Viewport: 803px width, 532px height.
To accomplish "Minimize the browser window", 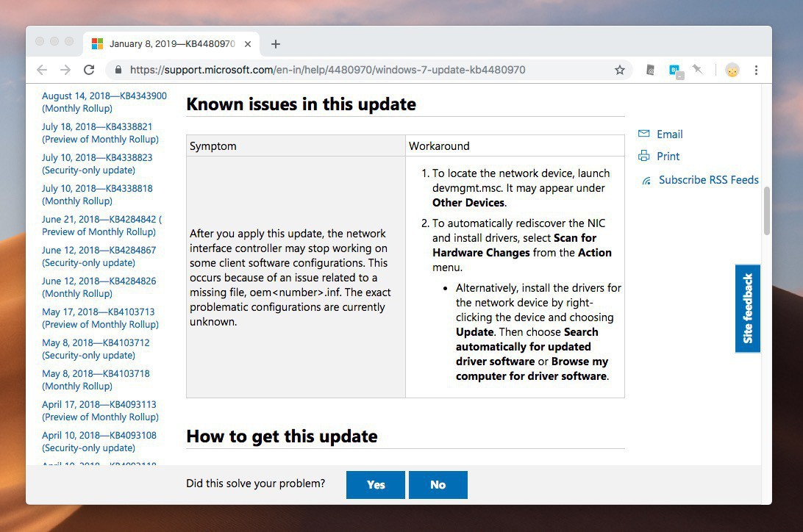I will 54,41.
